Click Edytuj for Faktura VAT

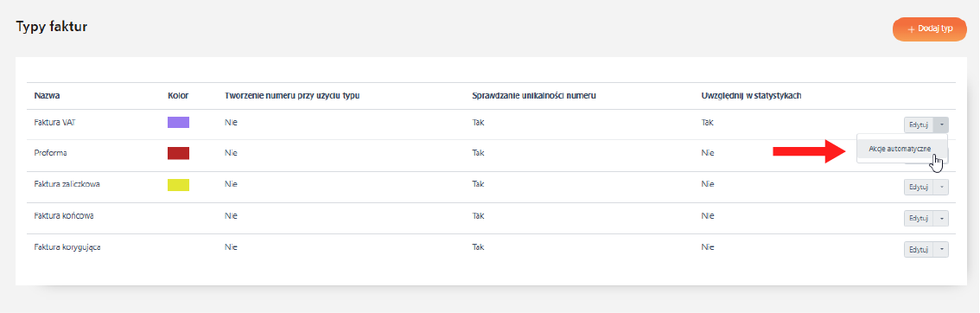coord(919,125)
